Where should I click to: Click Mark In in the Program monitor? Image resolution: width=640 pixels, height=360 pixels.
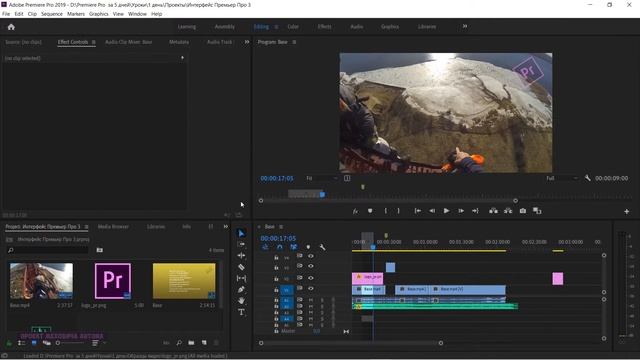click(385, 211)
